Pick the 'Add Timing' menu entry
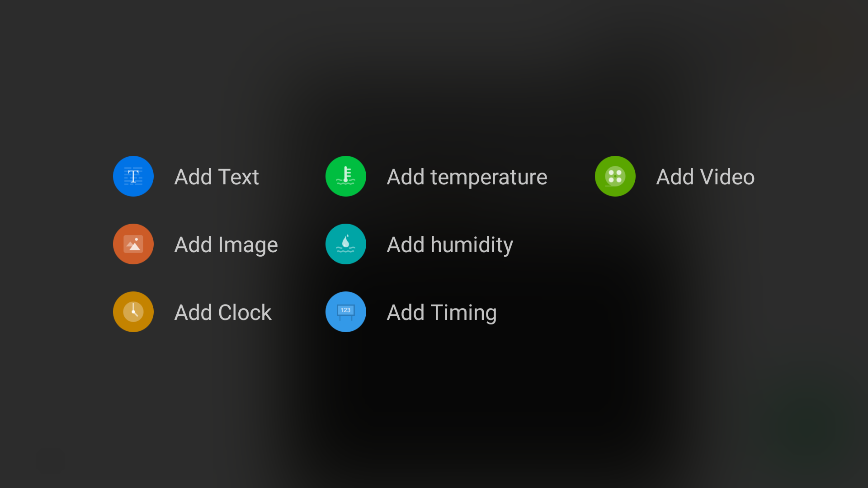The image size is (868, 488). 442,313
